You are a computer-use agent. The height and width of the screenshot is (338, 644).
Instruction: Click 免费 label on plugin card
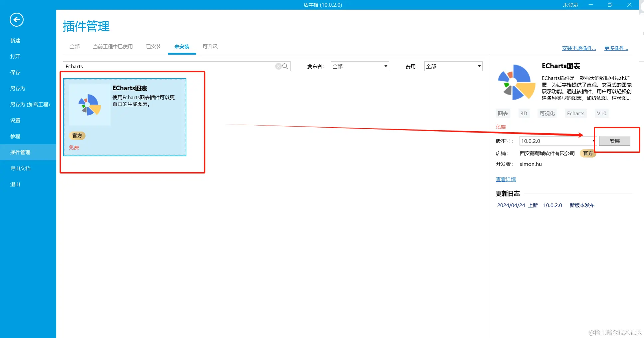coord(74,148)
